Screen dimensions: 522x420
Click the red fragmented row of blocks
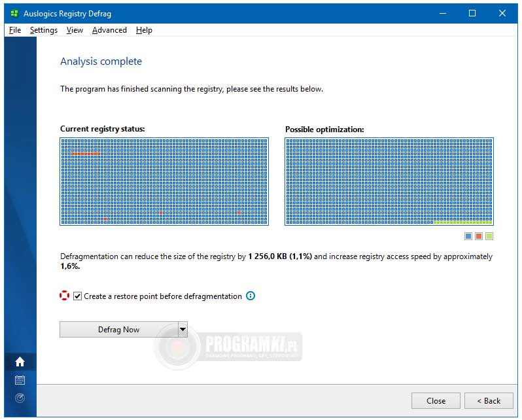tap(86, 154)
